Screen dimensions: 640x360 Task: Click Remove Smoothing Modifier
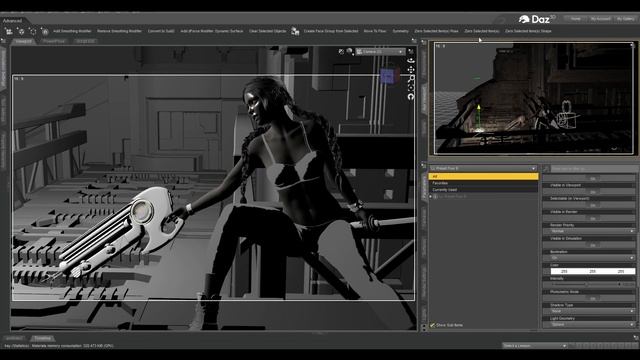[x=119, y=31]
